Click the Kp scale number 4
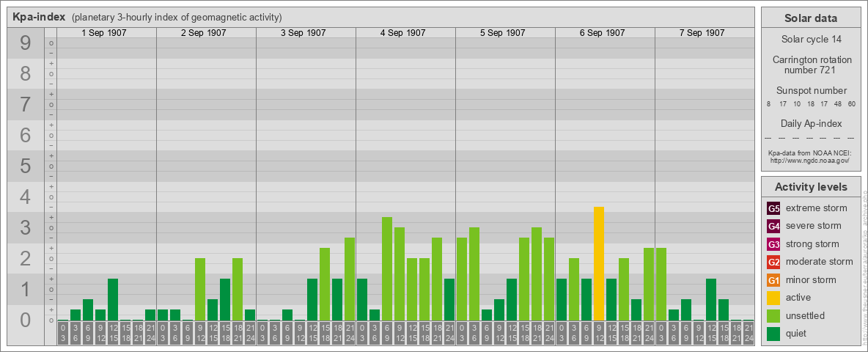 tap(26, 197)
